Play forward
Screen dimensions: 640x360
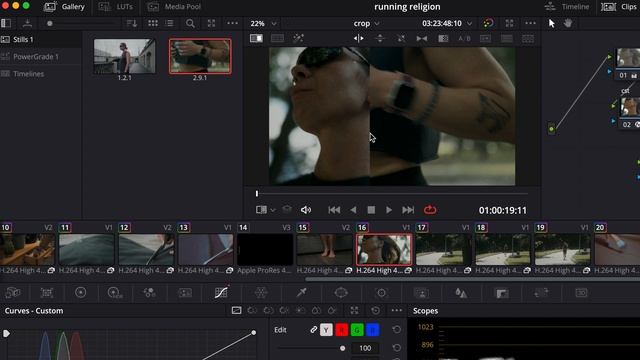(x=389, y=210)
